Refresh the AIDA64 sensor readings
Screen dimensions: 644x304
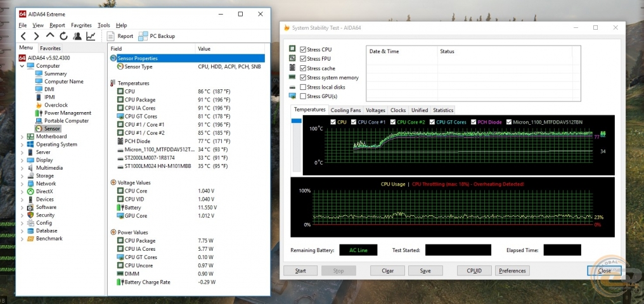tap(63, 36)
